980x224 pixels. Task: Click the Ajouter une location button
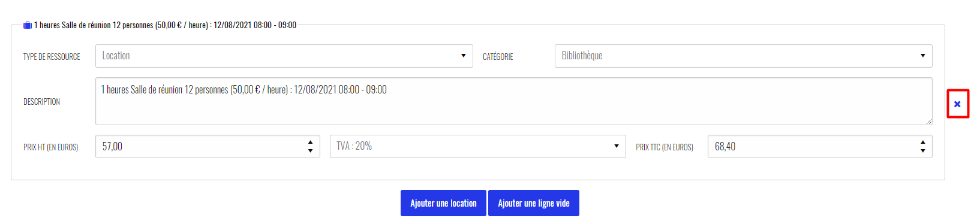click(x=443, y=203)
